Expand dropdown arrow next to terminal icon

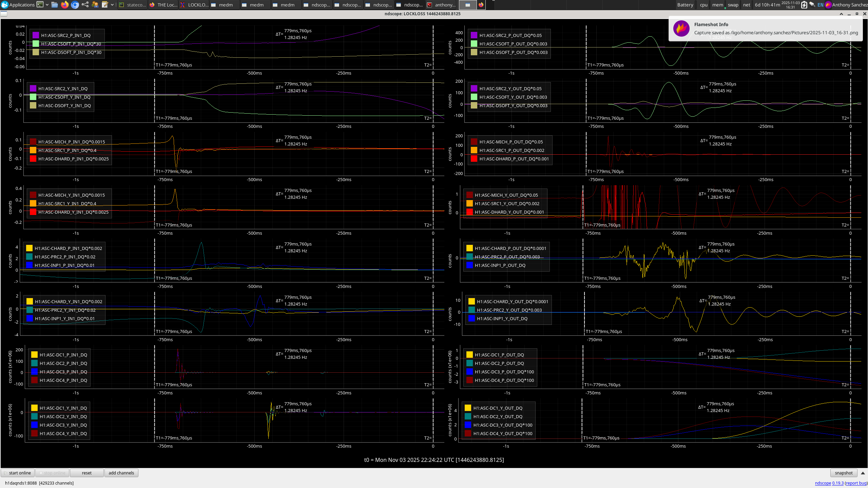(47, 5)
